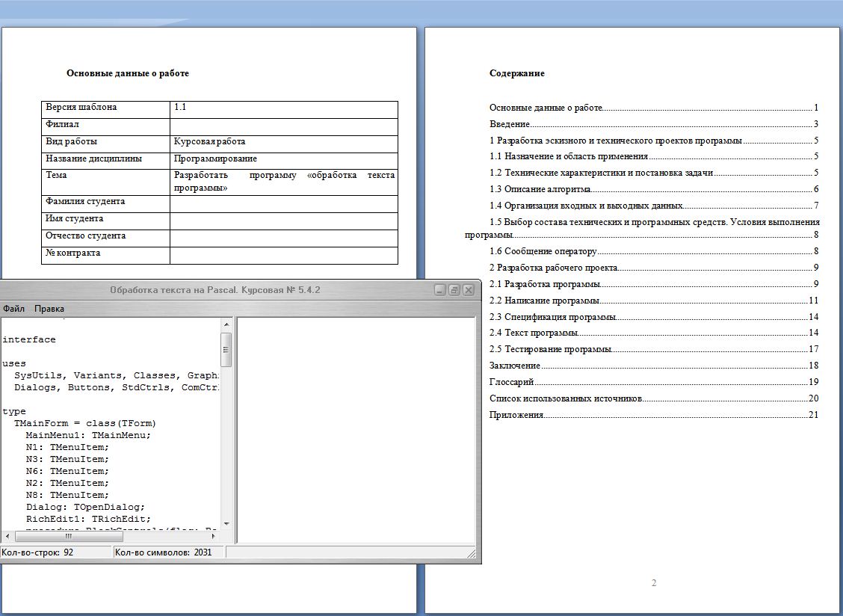Viewport: 843px width, 616px height.
Task: Open 'Введение' contents entry
Action: pos(654,124)
